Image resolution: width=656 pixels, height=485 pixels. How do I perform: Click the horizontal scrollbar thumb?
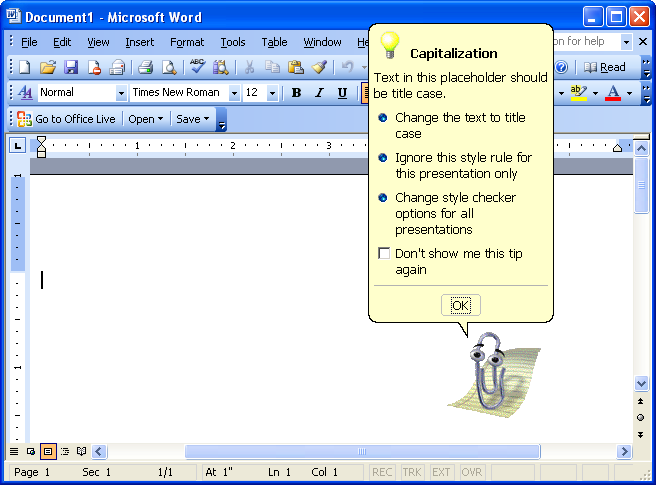click(x=362, y=452)
